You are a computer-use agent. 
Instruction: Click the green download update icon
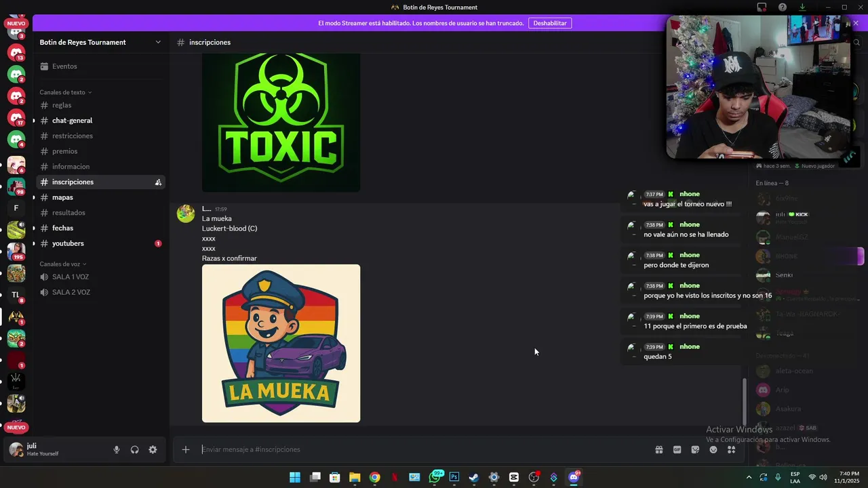pos(802,7)
